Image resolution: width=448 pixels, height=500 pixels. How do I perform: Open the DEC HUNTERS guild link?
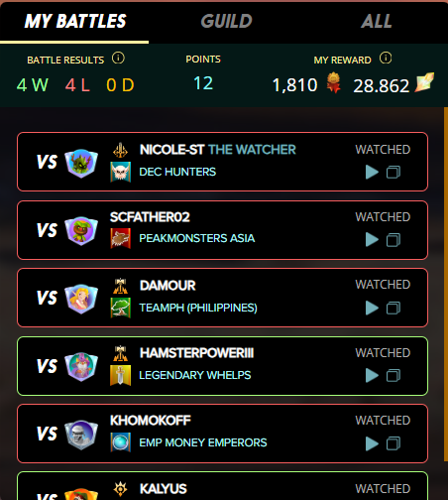177,172
